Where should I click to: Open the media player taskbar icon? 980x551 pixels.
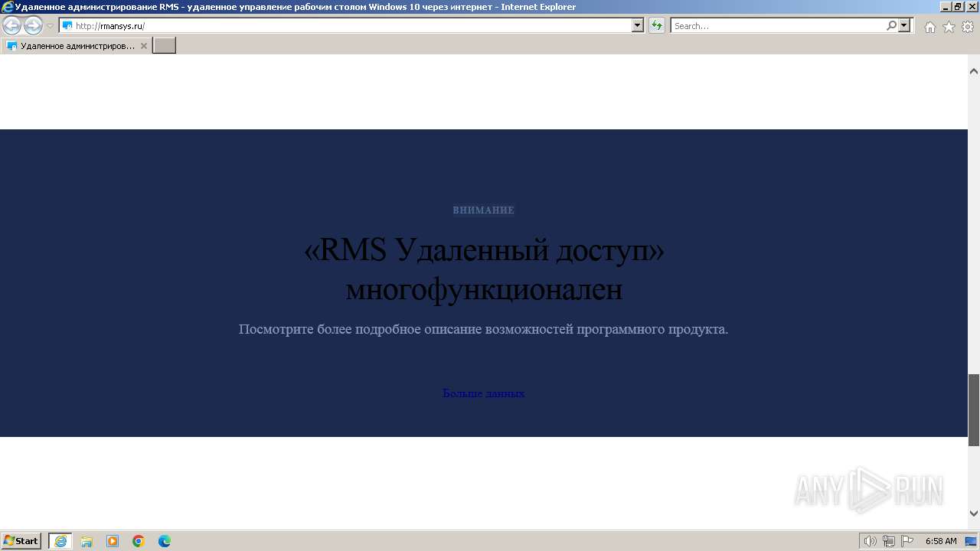(x=113, y=541)
